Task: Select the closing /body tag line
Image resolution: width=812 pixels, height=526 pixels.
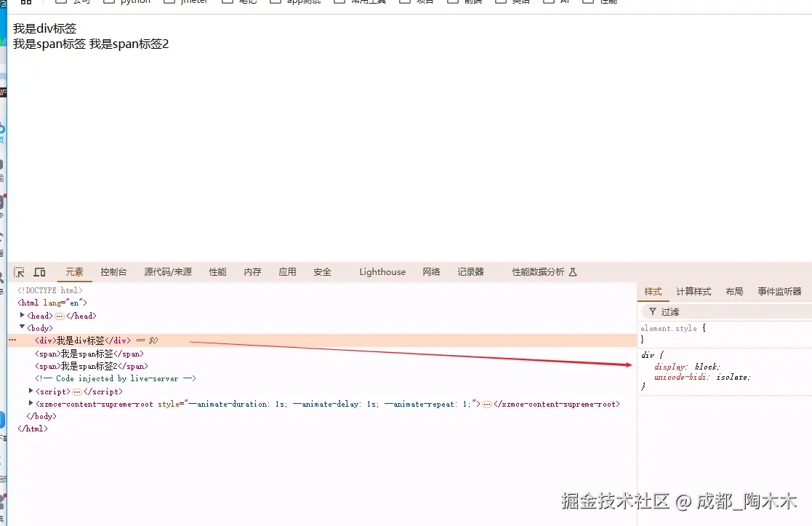Action: point(41,416)
